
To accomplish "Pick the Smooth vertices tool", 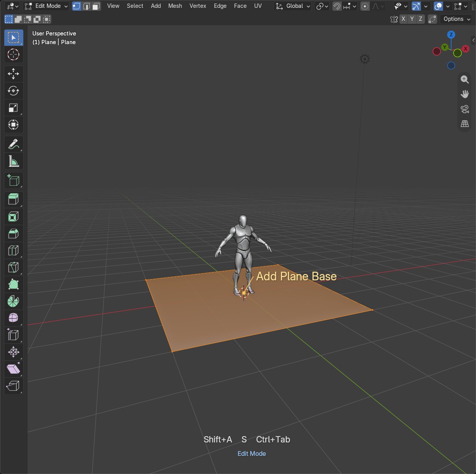I will point(13,318).
